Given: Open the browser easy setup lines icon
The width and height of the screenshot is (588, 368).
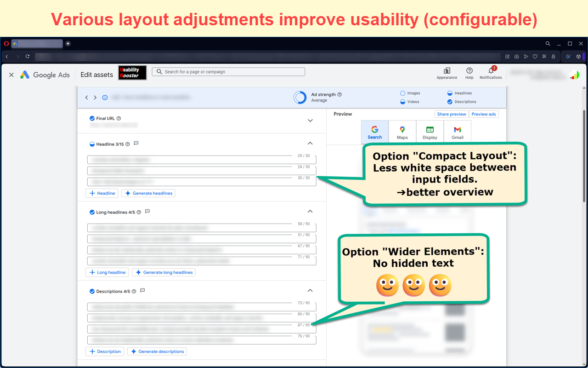Looking at the screenshot, I should pos(544,57).
